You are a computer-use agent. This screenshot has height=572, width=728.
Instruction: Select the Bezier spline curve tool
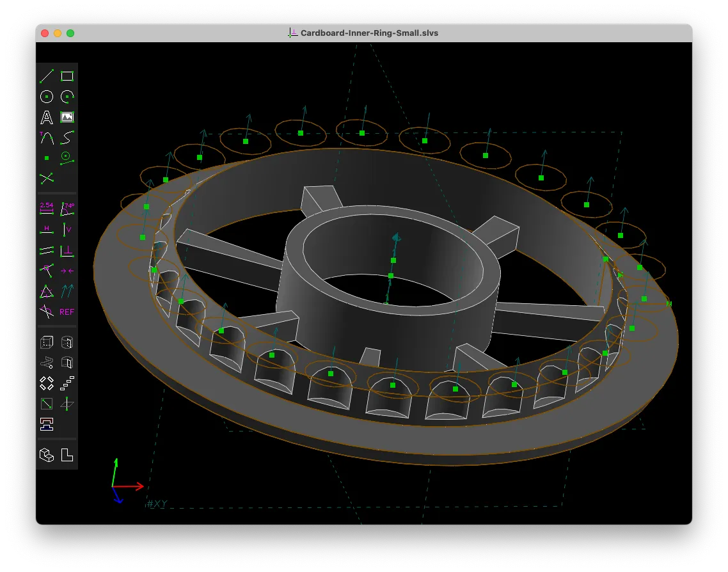(67, 138)
